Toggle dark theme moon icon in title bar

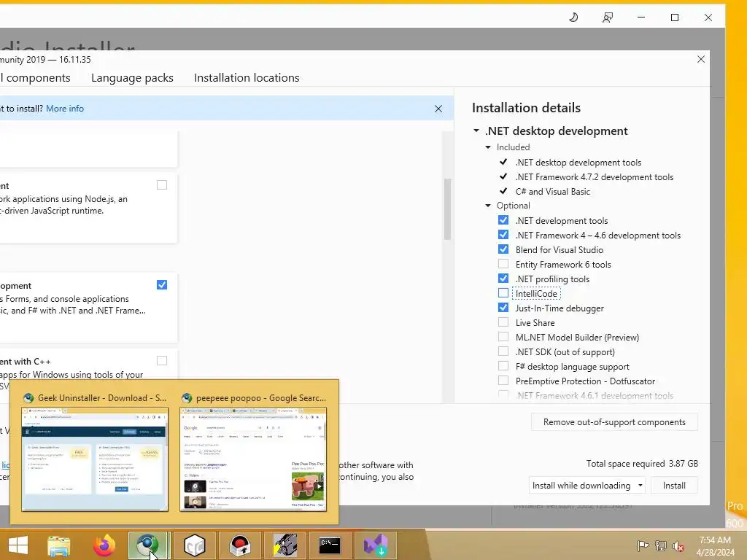tap(573, 17)
